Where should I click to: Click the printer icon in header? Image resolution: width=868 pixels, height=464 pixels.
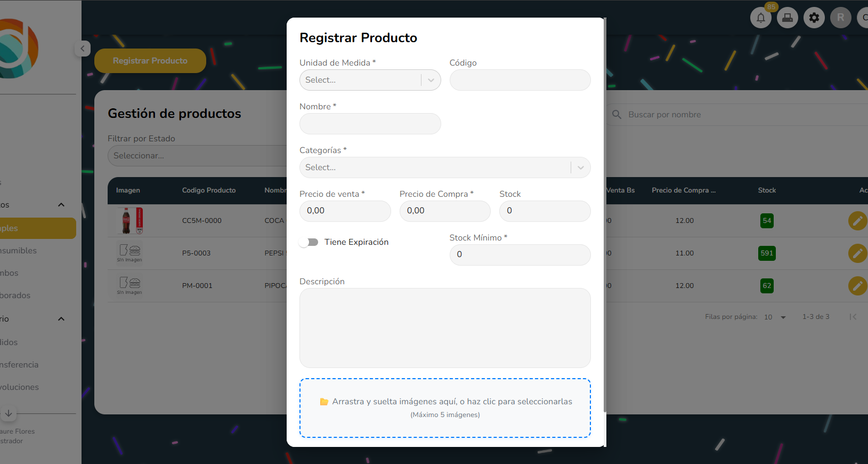point(787,18)
